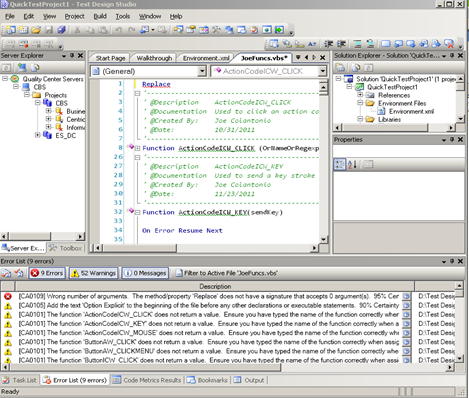Click the Uncomment Selection toolbar icon
The image size is (469, 398).
370,44
